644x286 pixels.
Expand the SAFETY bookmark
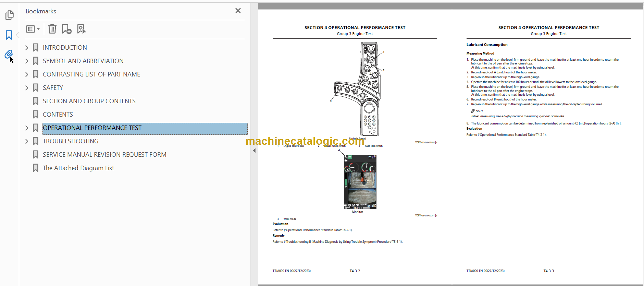pos(27,88)
